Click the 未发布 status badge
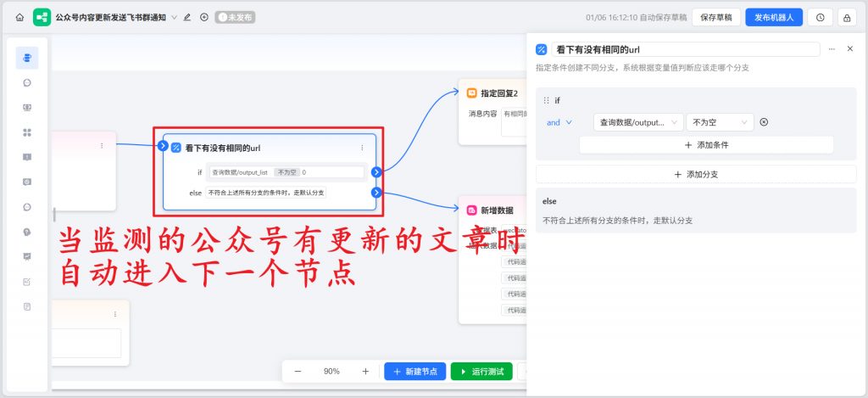Image resolution: width=868 pixels, height=398 pixels. tap(236, 17)
